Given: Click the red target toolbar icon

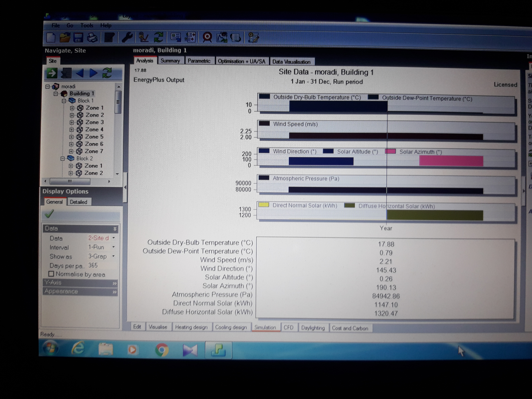Looking at the screenshot, I should coord(207,38).
